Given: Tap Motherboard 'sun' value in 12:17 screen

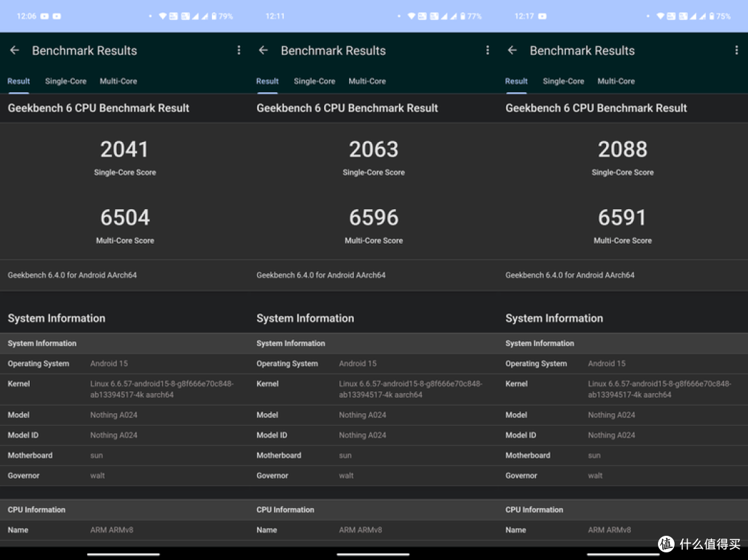Looking at the screenshot, I should (x=594, y=455).
